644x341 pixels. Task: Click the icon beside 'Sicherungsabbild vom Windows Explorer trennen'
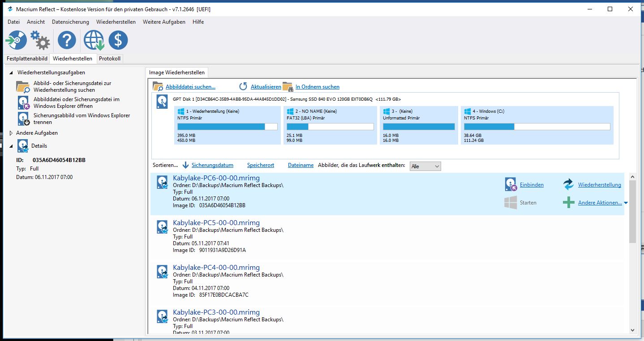[23, 119]
